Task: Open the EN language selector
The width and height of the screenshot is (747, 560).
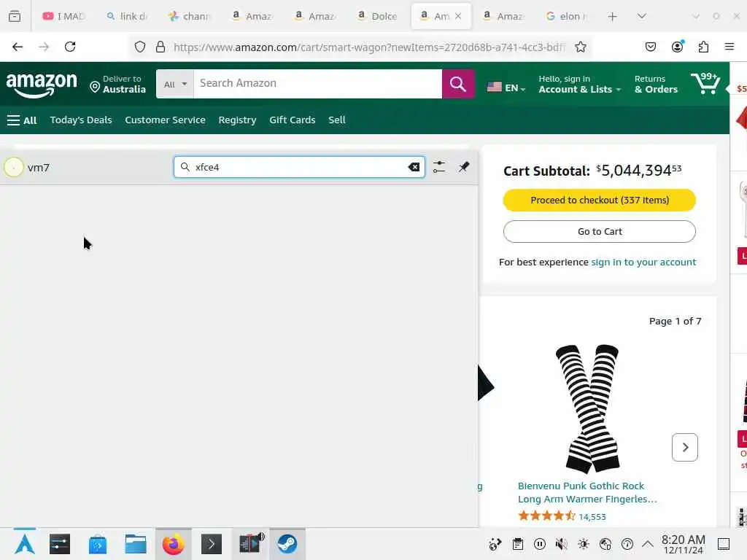Action: point(506,87)
